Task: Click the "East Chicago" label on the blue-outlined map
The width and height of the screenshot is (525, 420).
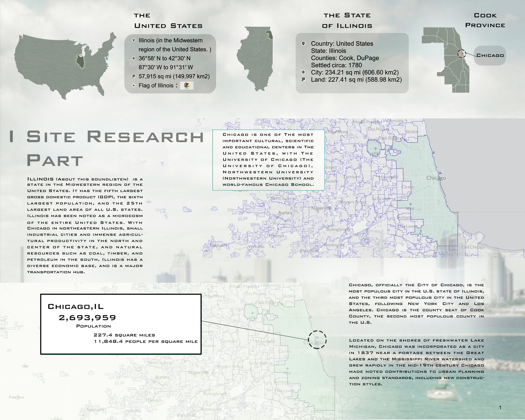Action: pos(473,247)
